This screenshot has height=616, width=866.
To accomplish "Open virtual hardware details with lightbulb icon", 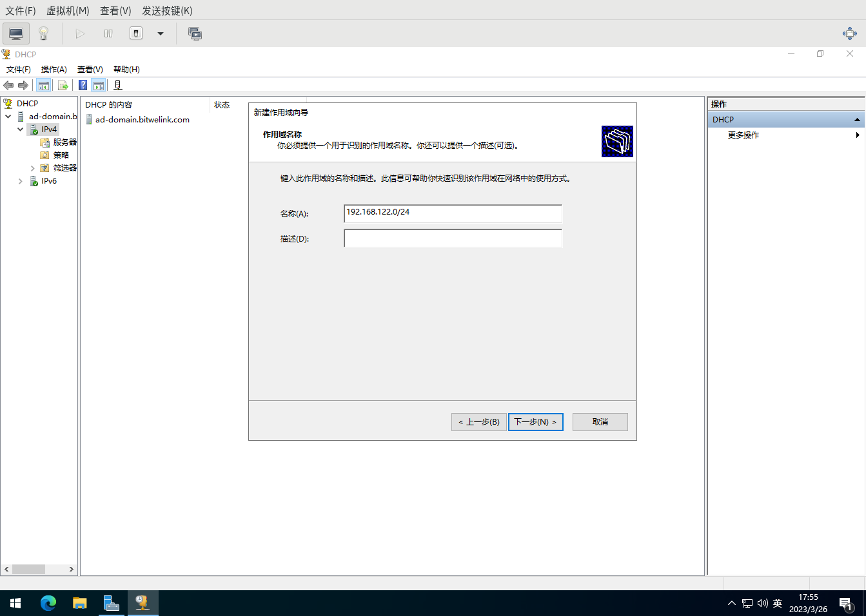I will pos(43,34).
